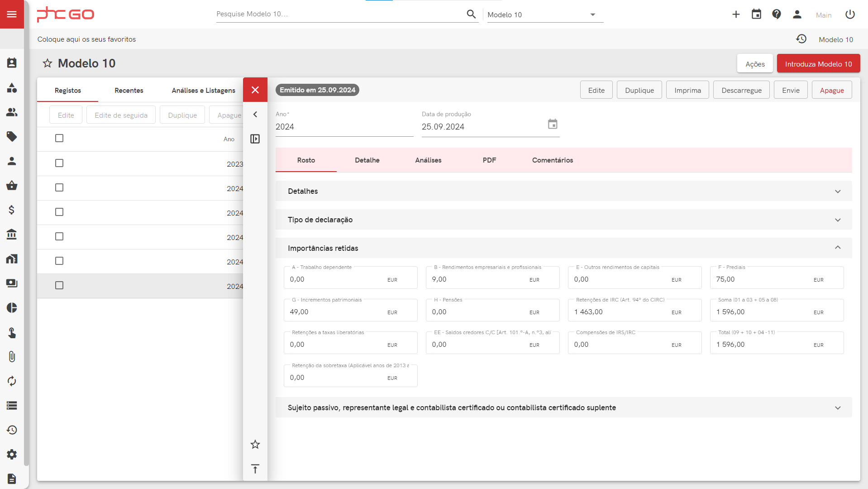
Task: Select all records with header checkbox
Action: [59, 138]
